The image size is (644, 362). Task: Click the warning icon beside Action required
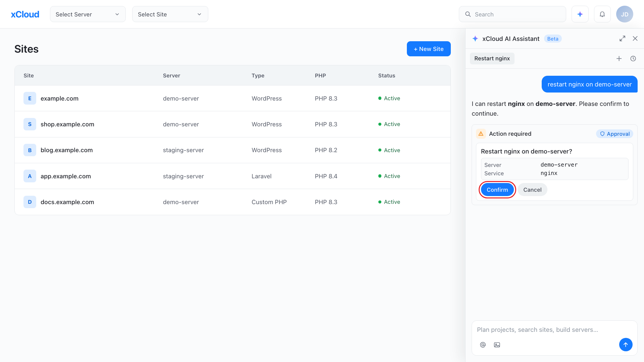481,134
